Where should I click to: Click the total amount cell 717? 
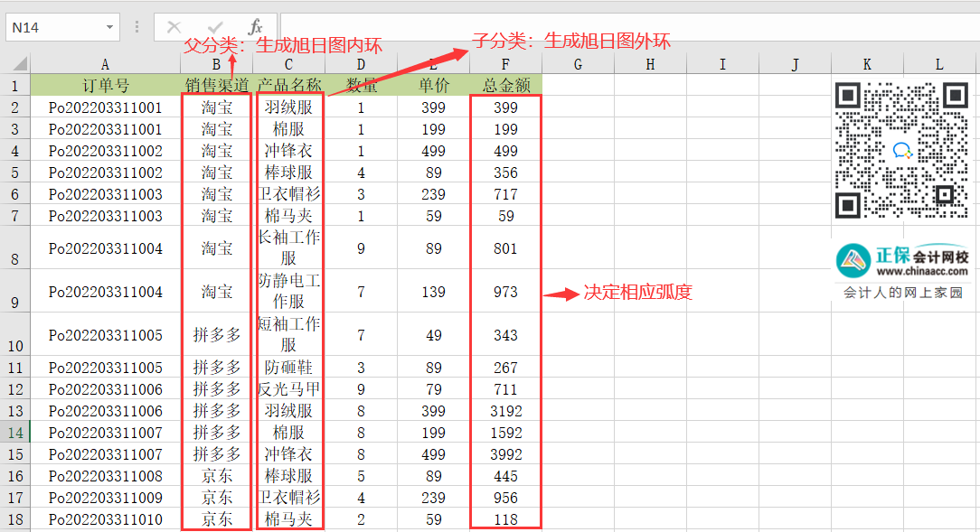pos(505,194)
